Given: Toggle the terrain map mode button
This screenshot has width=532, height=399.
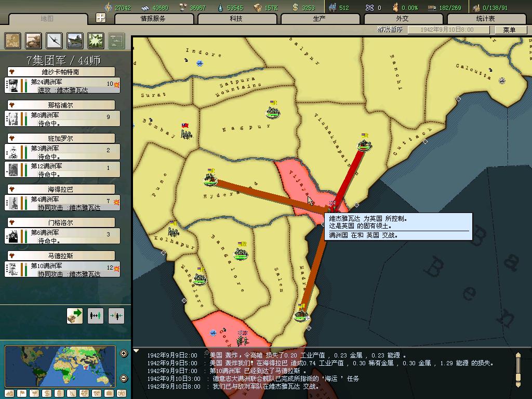Looking at the screenshot, I should [x=8, y=393].
